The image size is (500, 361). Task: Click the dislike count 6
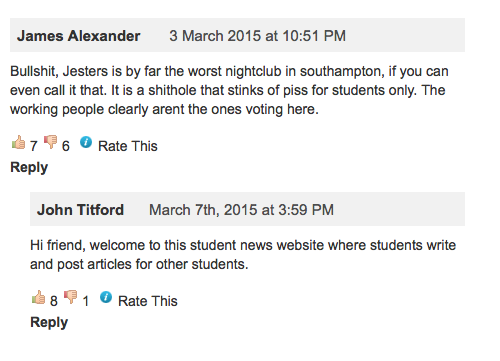tap(66, 146)
